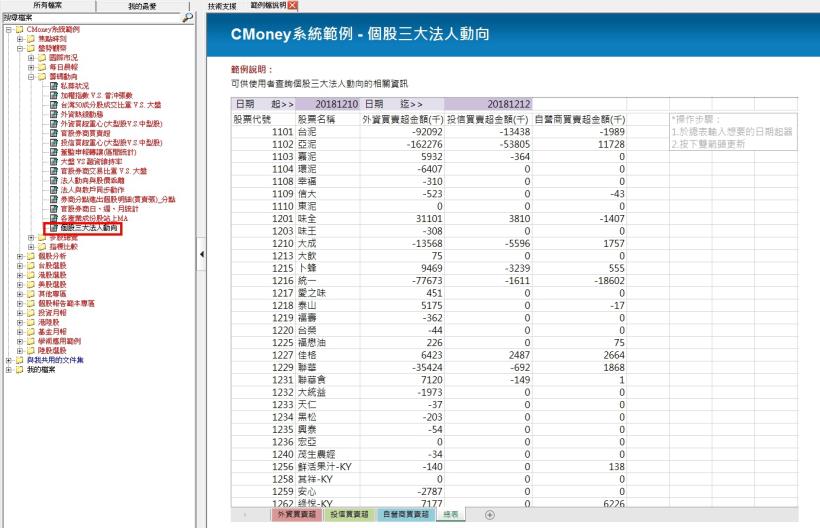Click the folder icon of 每日晨報
The image size is (820, 528).
42,67
